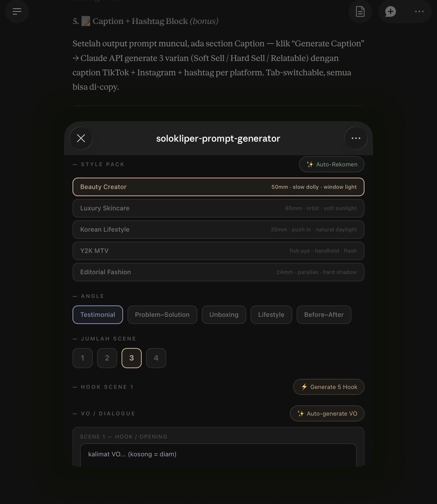Pick the Y2K MTV style pack
437x504 pixels.
click(x=218, y=251)
